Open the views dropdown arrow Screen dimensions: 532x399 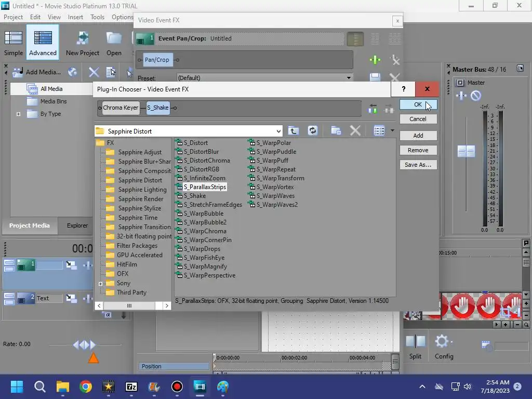392,130
